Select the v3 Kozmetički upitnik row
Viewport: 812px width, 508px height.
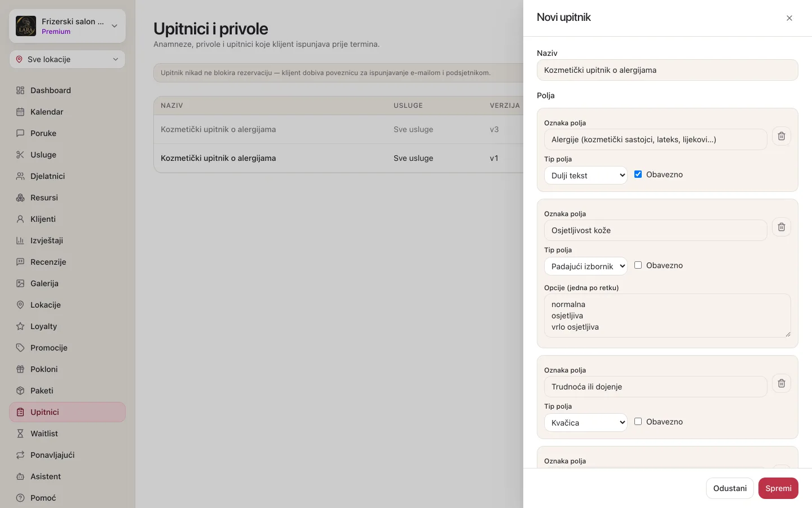click(x=338, y=129)
